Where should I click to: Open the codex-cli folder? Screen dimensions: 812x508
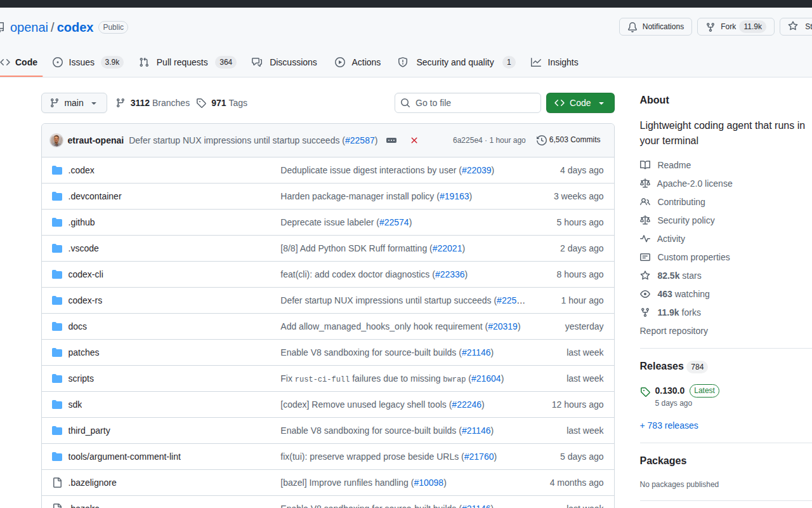86,274
